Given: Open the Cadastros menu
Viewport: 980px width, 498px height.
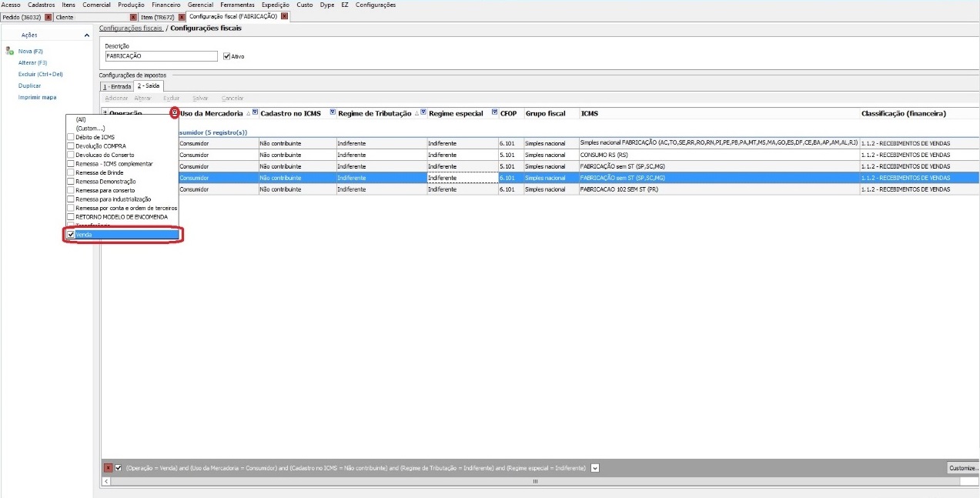Looking at the screenshot, I should 41,5.
